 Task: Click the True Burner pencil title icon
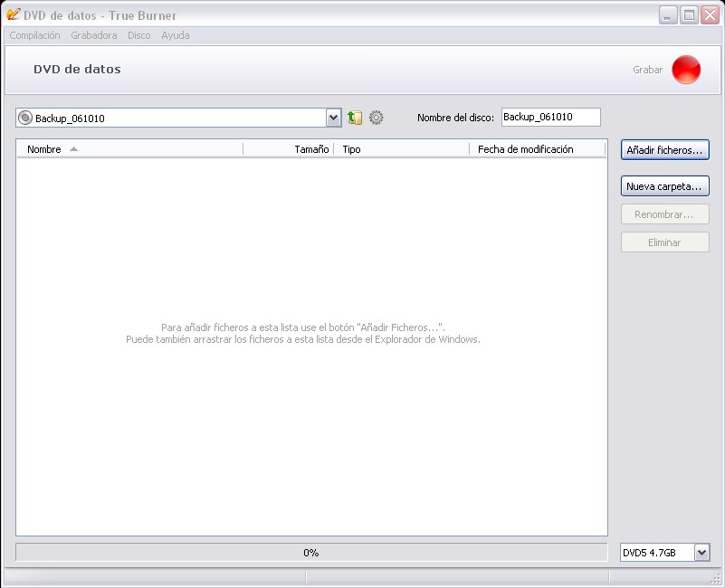click(x=13, y=14)
